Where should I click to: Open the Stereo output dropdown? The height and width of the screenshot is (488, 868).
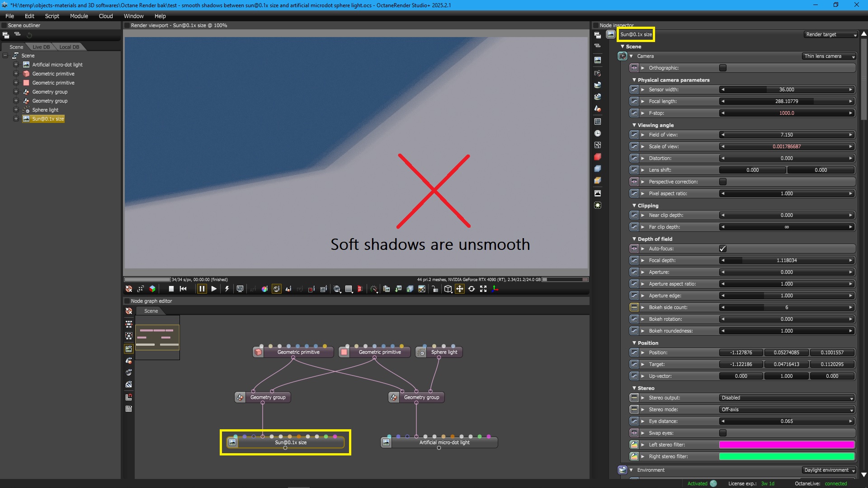tap(787, 398)
